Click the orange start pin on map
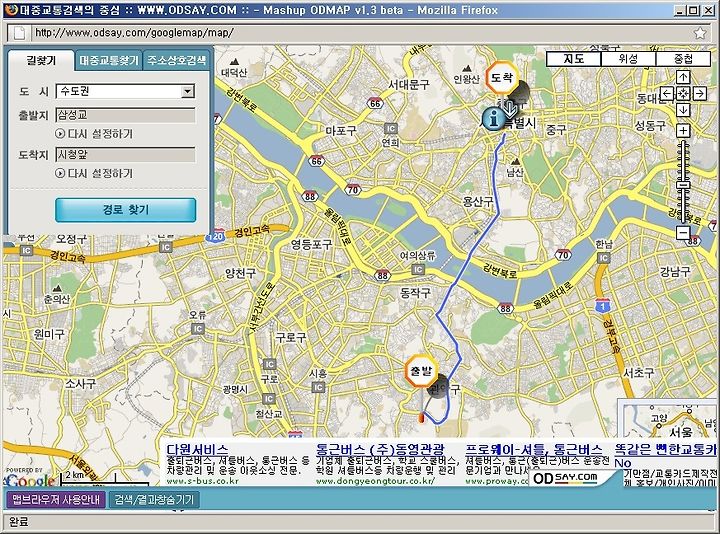The image size is (720, 534). pyautogui.click(x=421, y=418)
